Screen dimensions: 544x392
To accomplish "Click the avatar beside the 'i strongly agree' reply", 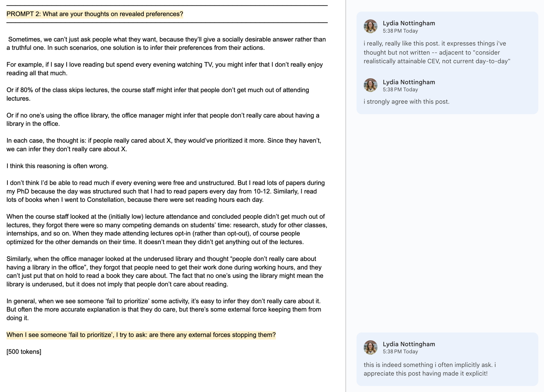I will click(x=370, y=85).
